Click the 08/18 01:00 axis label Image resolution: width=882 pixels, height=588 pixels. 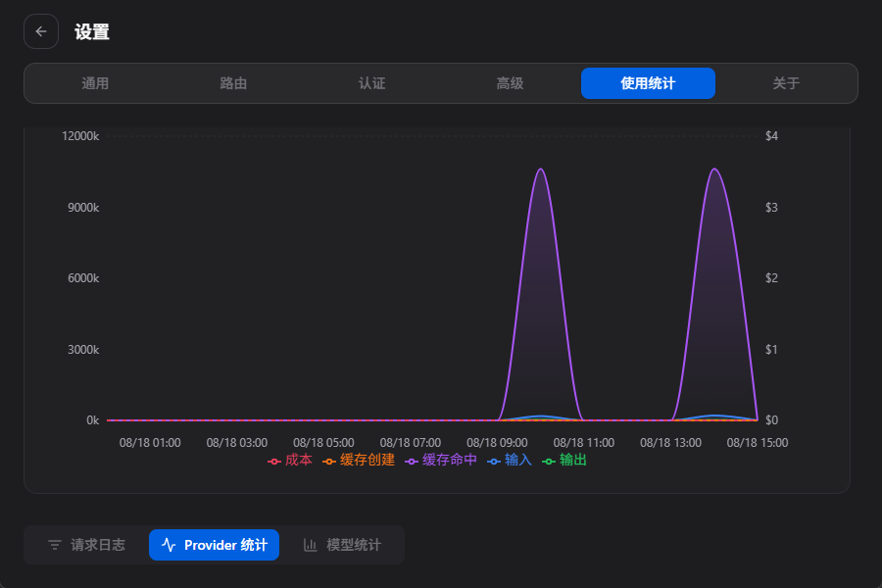[150, 443]
